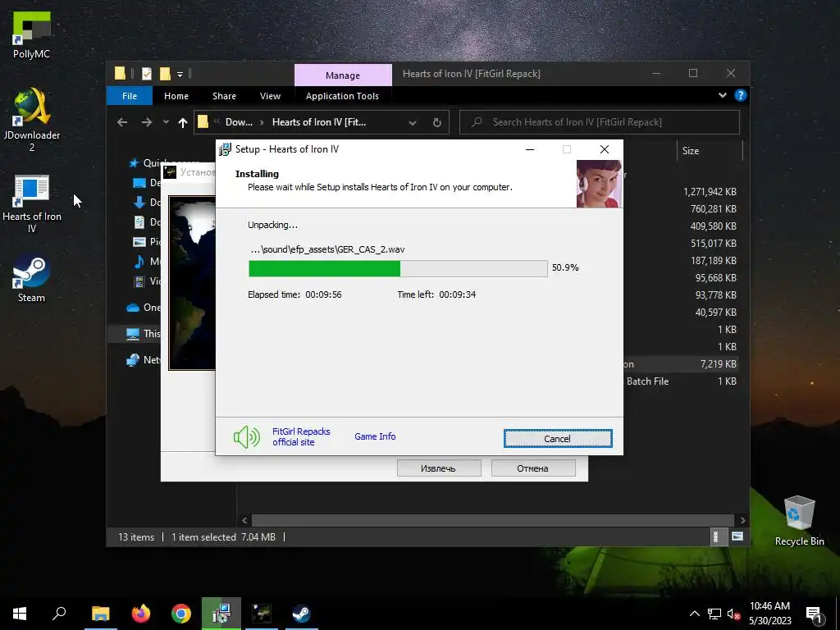The image size is (840, 630).
Task: Launch Chrome from the taskbar
Action: (181, 614)
